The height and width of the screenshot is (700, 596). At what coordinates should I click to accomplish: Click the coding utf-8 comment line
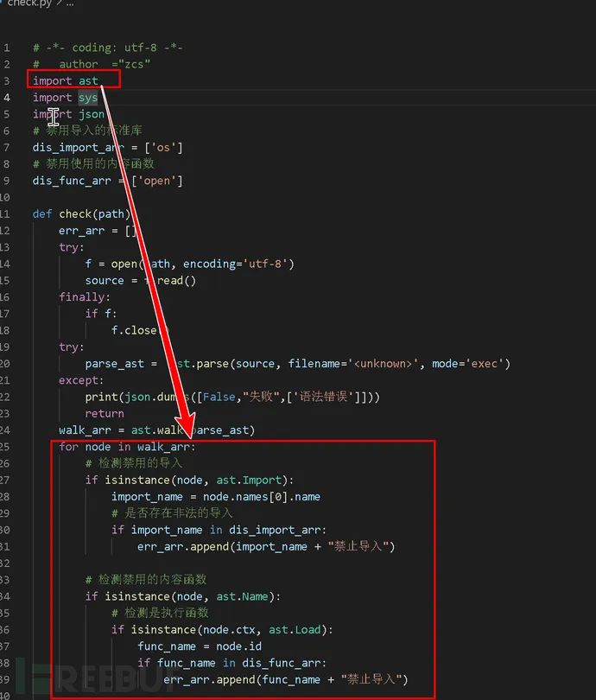tap(107, 48)
